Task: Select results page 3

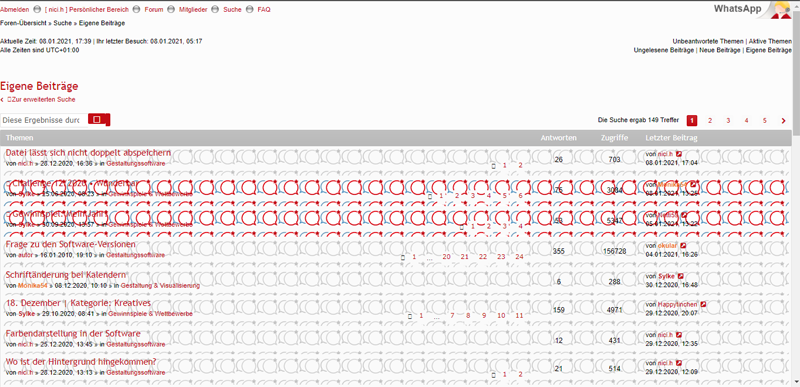Action: pos(728,121)
